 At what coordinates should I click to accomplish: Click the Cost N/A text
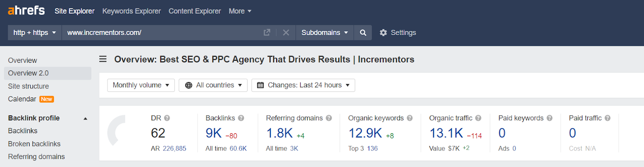click(x=582, y=148)
